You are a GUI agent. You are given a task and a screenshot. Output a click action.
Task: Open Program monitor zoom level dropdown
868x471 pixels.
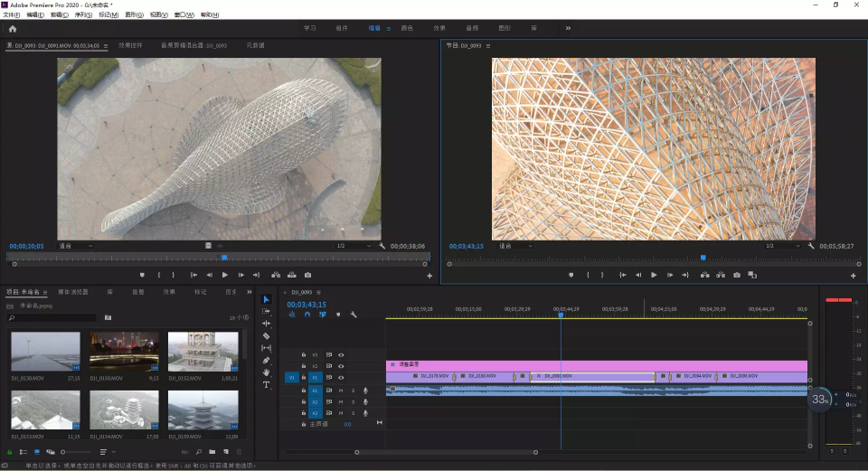coord(515,246)
